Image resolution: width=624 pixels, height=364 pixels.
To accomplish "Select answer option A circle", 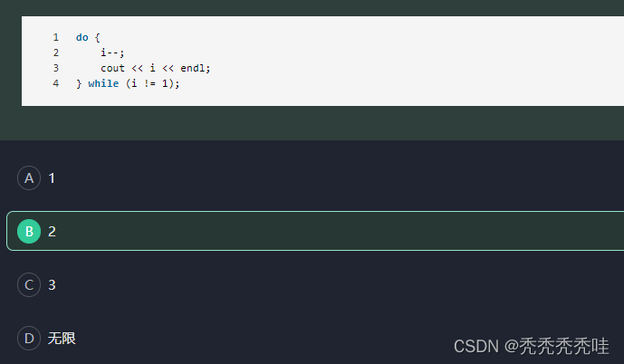I will [x=29, y=177].
